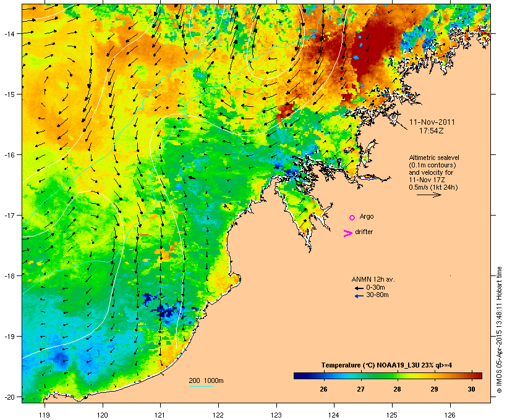507x420 pixels.
Task: Click the '30-80m' depth label
Action: click(x=377, y=295)
